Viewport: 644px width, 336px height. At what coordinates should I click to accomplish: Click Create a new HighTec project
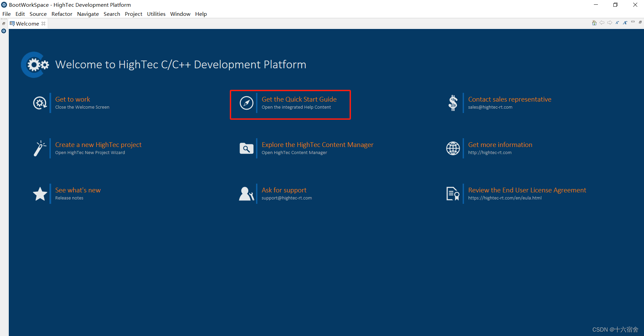98,145
